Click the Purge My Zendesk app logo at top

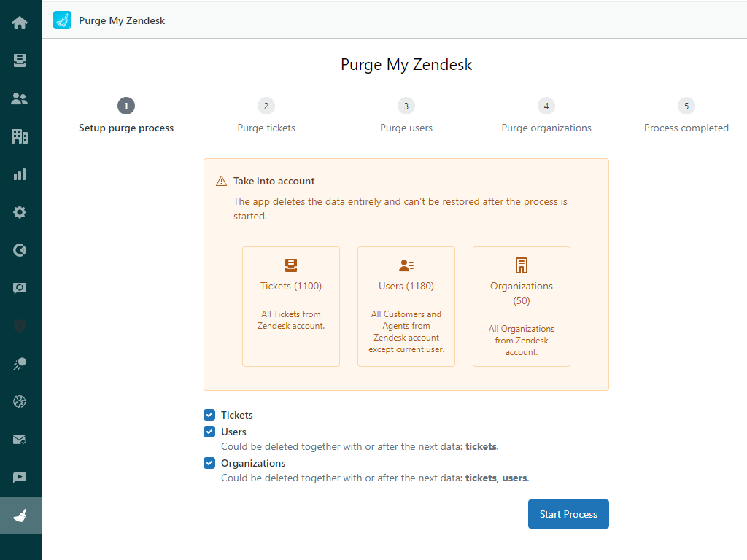(62, 20)
